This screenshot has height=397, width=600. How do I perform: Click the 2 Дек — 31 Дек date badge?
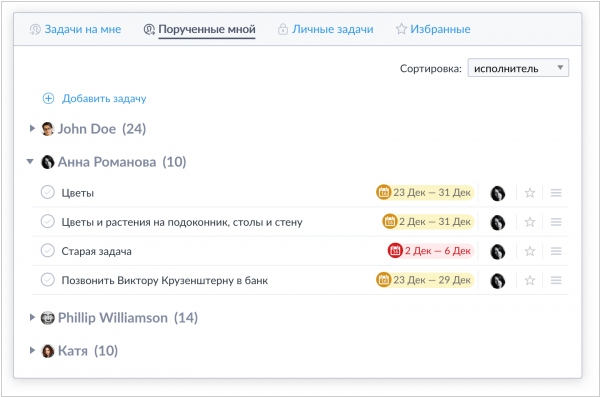point(428,222)
